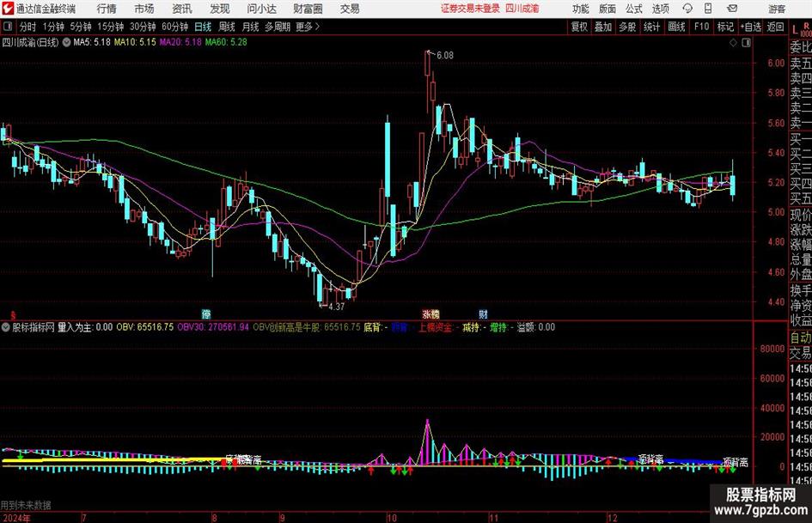Screen dimensions: 812x523
Task: Click the 自动 label in right panel
Action: (801, 338)
